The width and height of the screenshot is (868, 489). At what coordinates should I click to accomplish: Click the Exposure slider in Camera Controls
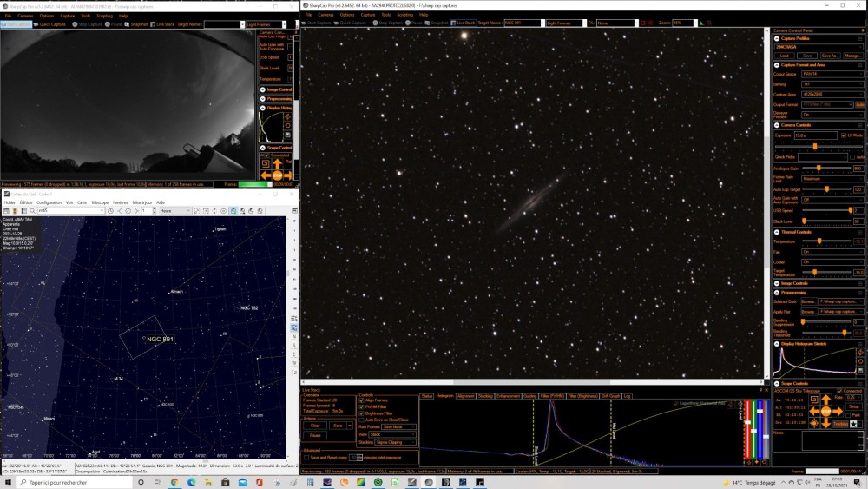pos(819,146)
